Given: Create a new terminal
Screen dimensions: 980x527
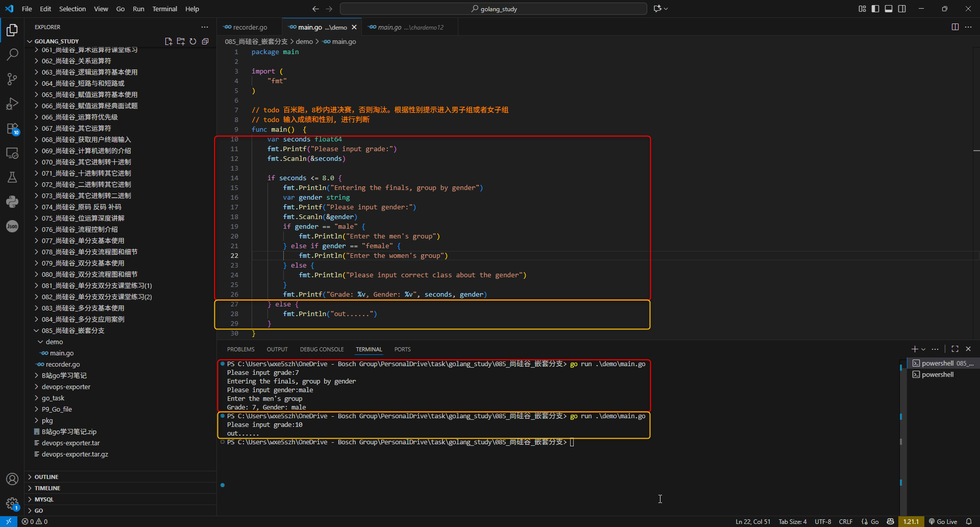Looking at the screenshot, I should click(x=914, y=349).
